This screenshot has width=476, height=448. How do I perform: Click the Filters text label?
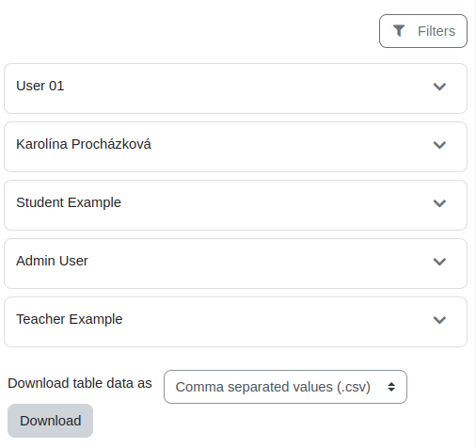(436, 31)
